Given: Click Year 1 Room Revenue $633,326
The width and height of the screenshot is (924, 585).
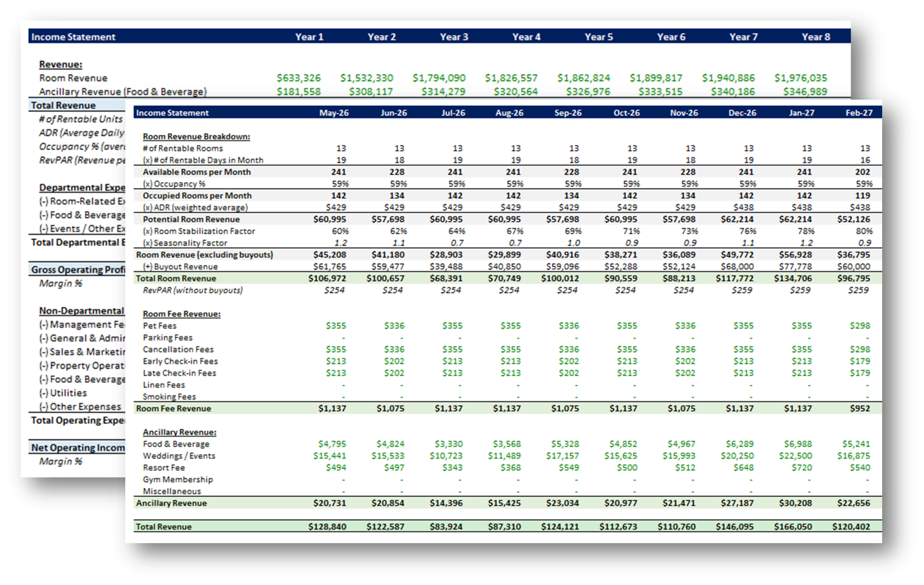Looking at the screenshot, I should coord(298,78).
